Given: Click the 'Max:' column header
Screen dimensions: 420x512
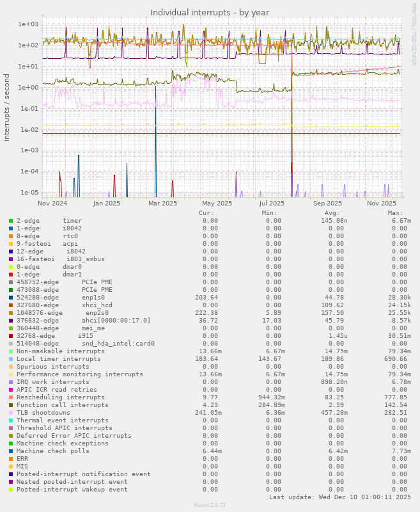Looking at the screenshot, I should point(395,212).
